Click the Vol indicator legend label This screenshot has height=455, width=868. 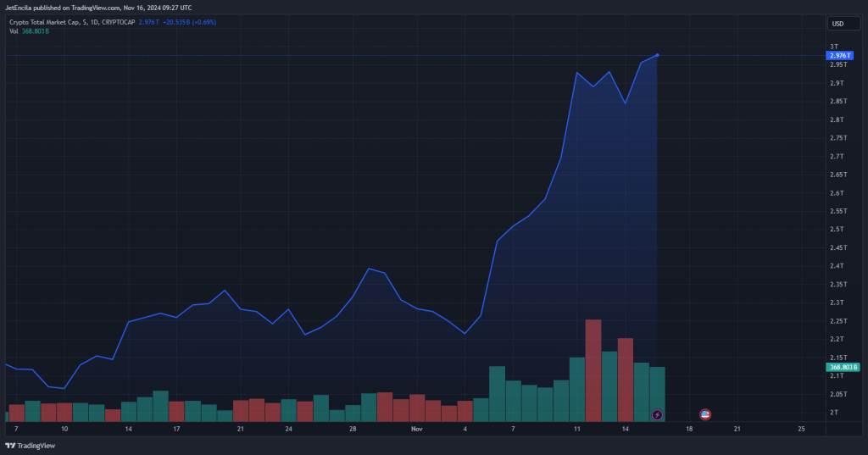pyautogui.click(x=14, y=31)
